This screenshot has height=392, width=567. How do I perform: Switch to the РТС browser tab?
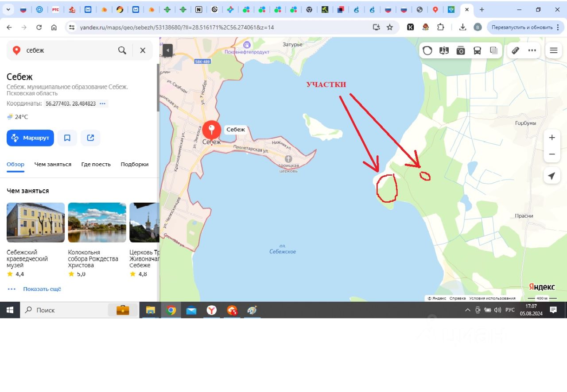(x=55, y=9)
